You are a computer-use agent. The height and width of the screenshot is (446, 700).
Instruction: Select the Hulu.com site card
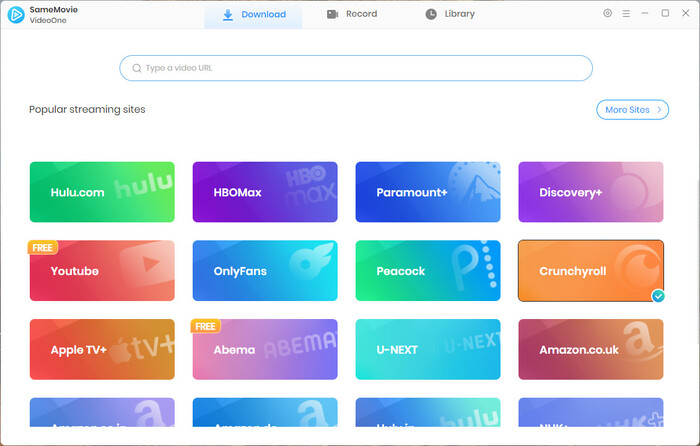[x=102, y=192]
